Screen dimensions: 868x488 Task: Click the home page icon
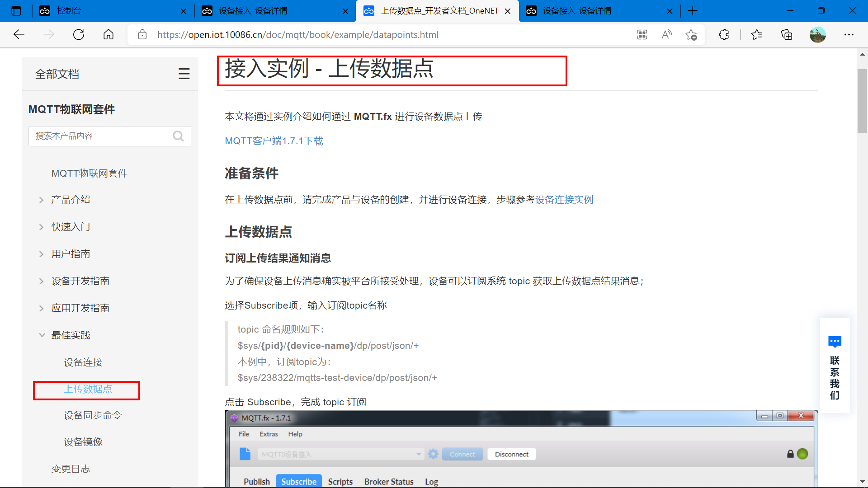(x=108, y=35)
